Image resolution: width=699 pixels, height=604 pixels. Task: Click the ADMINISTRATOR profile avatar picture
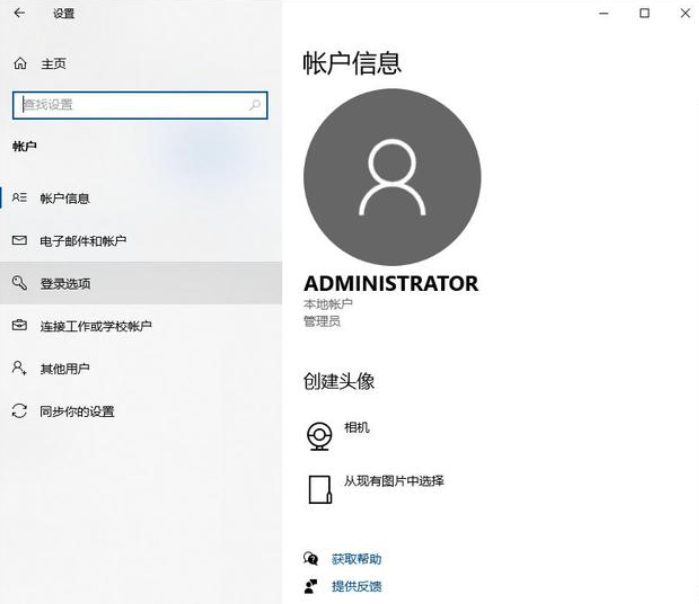coord(391,177)
